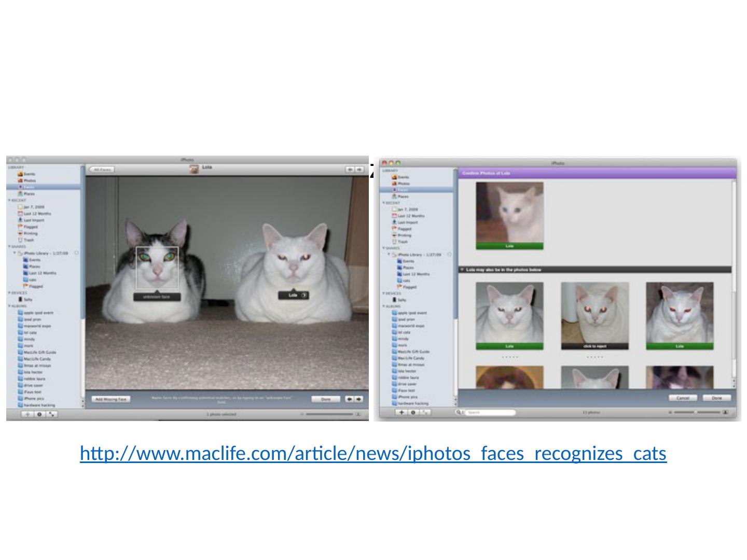This screenshot has width=747, height=560.
Task: Click Events icon in right iPhoto window's Library
Action: click(x=394, y=177)
